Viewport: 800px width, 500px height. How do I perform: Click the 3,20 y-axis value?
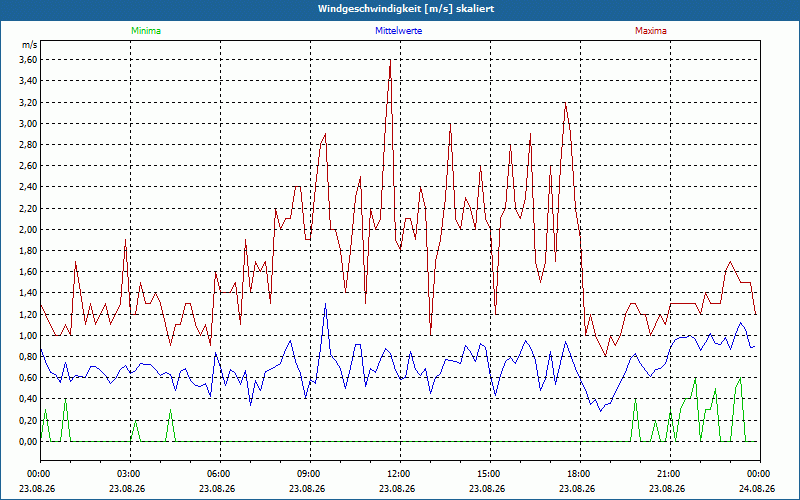click(x=29, y=102)
